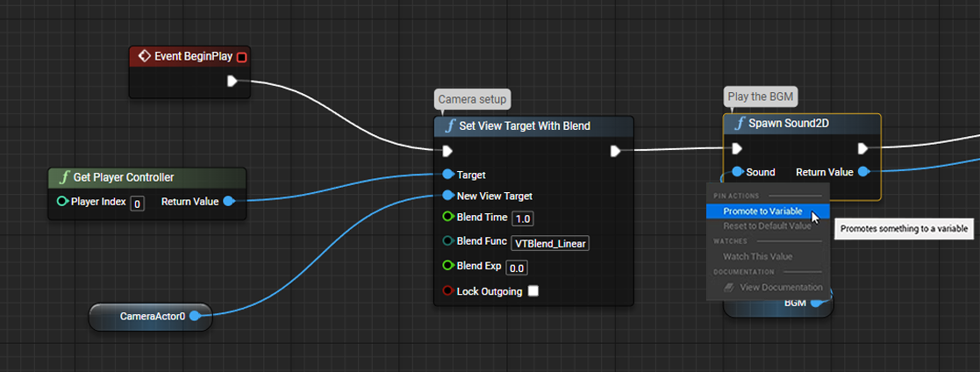Click Spawn Sound2D execution input pin
The width and height of the screenshot is (980, 372).
click(x=737, y=148)
